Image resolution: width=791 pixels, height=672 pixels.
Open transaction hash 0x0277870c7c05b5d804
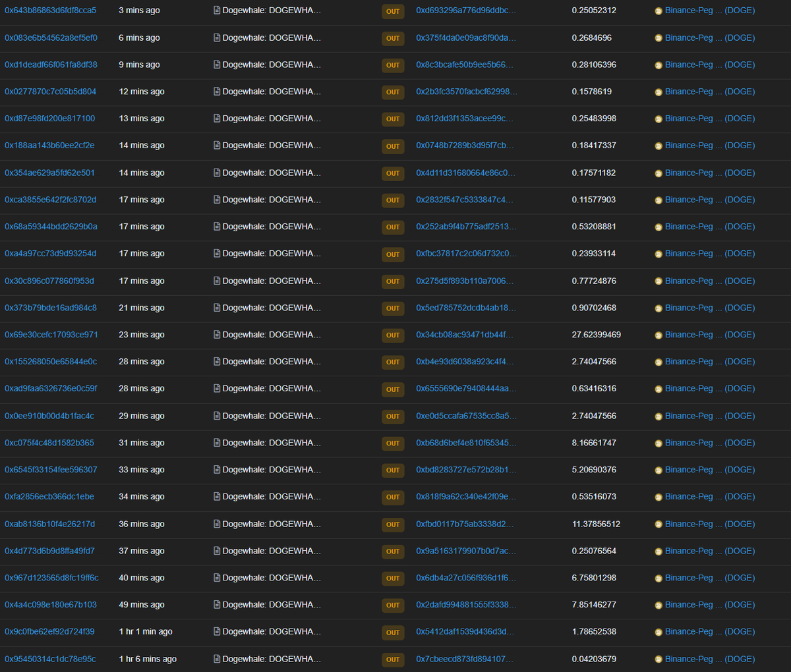[50, 92]
